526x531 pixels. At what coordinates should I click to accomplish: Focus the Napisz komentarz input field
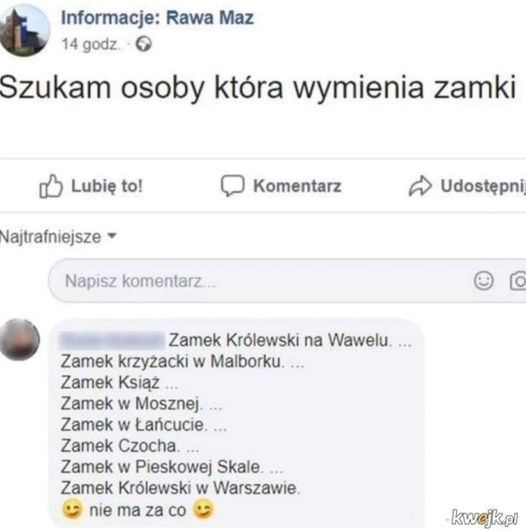point(287,281)
